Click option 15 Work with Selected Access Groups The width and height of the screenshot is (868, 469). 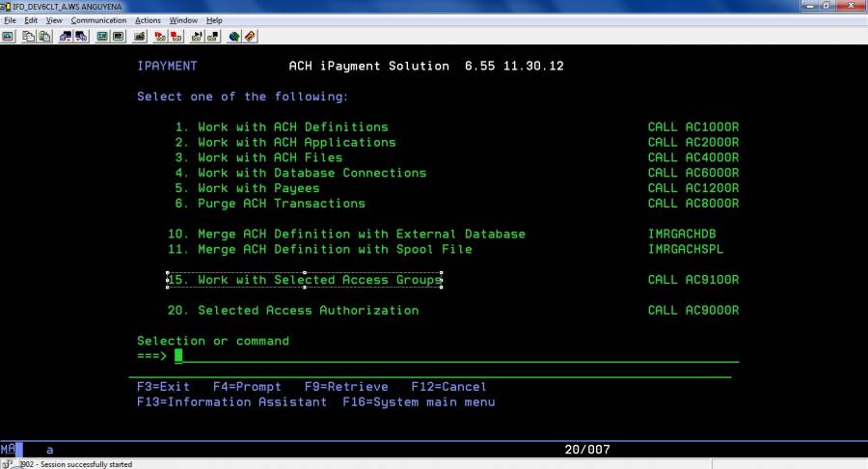tap(305, 280)
